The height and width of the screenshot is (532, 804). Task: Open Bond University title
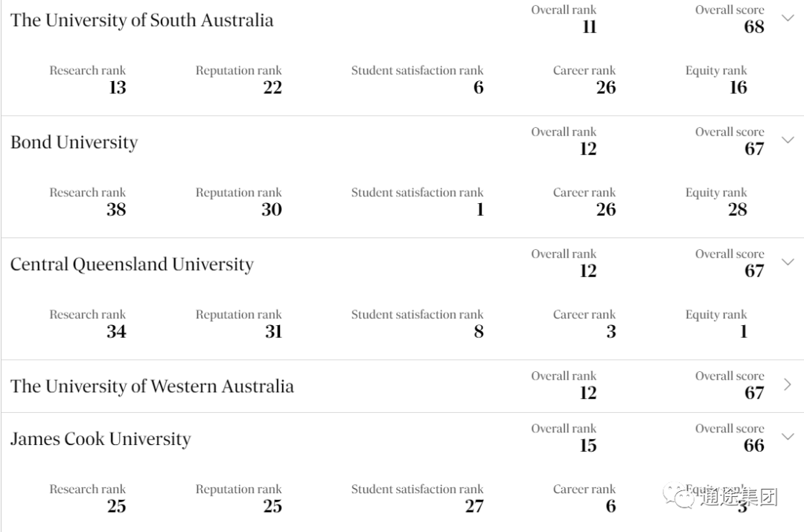point(74,142)
